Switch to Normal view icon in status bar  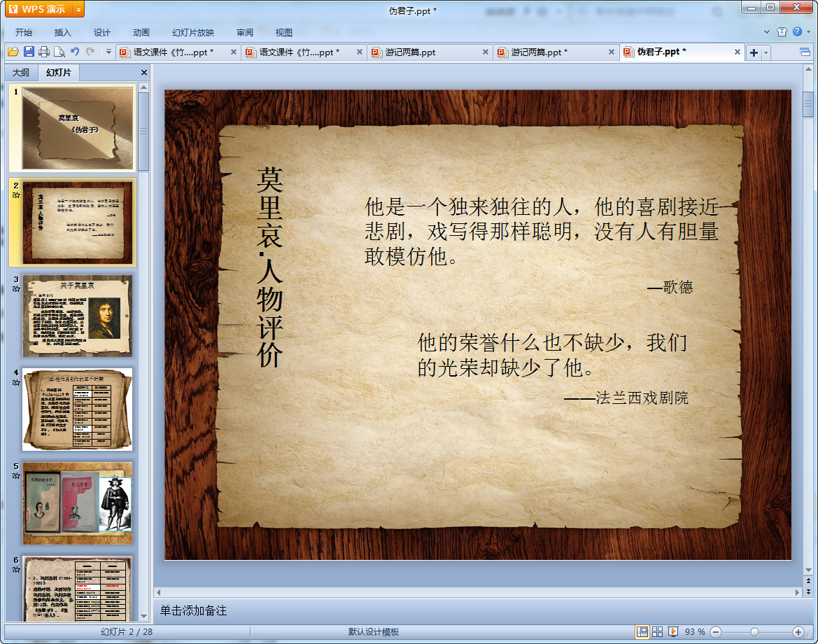point(642,631)
